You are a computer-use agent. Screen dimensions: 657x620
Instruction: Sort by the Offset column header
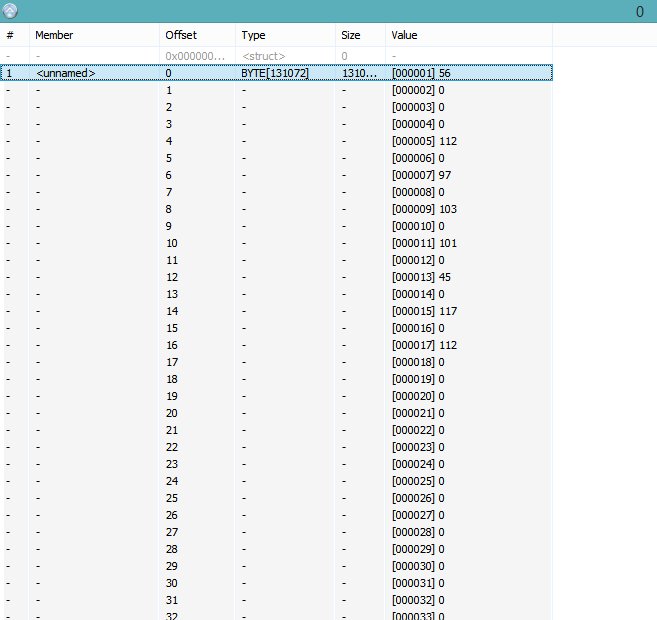[181, 35]
